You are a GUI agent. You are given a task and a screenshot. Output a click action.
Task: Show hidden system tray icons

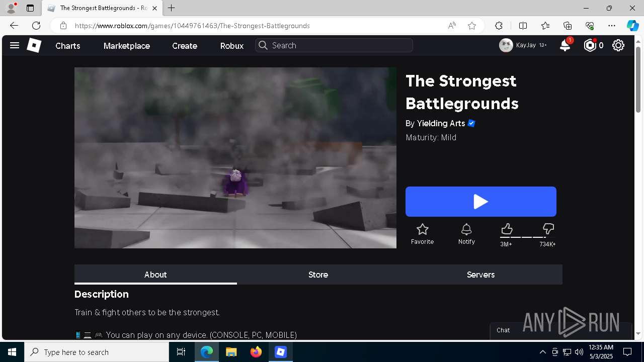pos(542,352)
